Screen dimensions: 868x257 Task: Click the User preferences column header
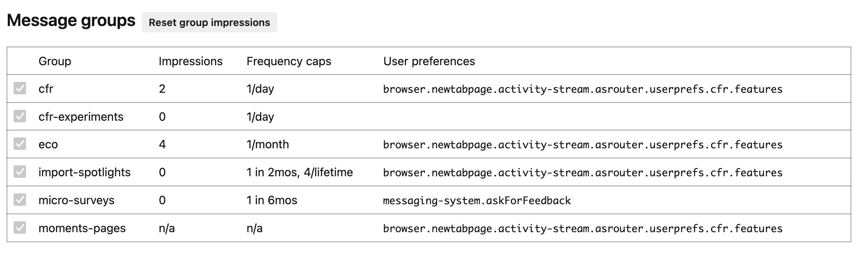click(x=429, y=61)
